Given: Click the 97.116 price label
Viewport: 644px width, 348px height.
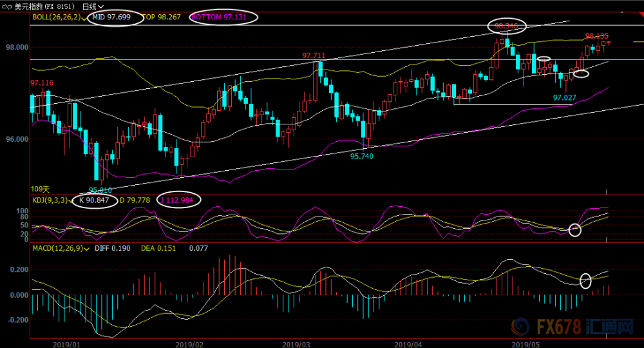Looking at the screenshot, I should pyautogui.click(x=42, y=83).
